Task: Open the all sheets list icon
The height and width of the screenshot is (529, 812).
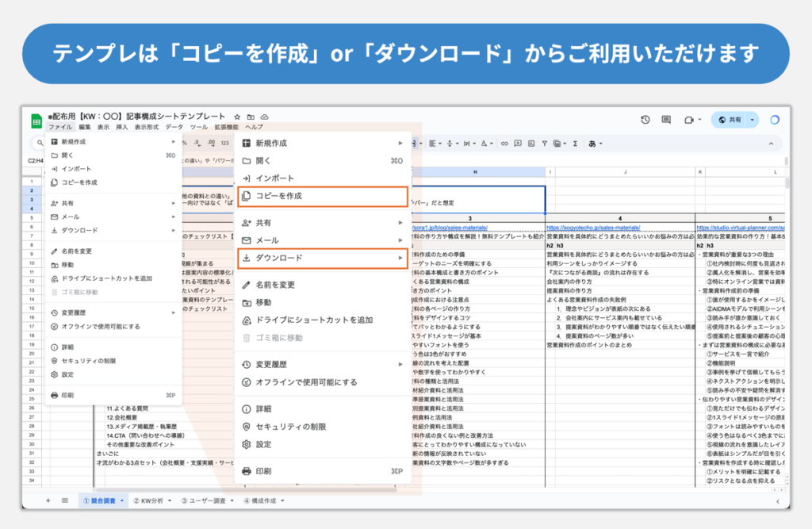Action: point(65,500)
